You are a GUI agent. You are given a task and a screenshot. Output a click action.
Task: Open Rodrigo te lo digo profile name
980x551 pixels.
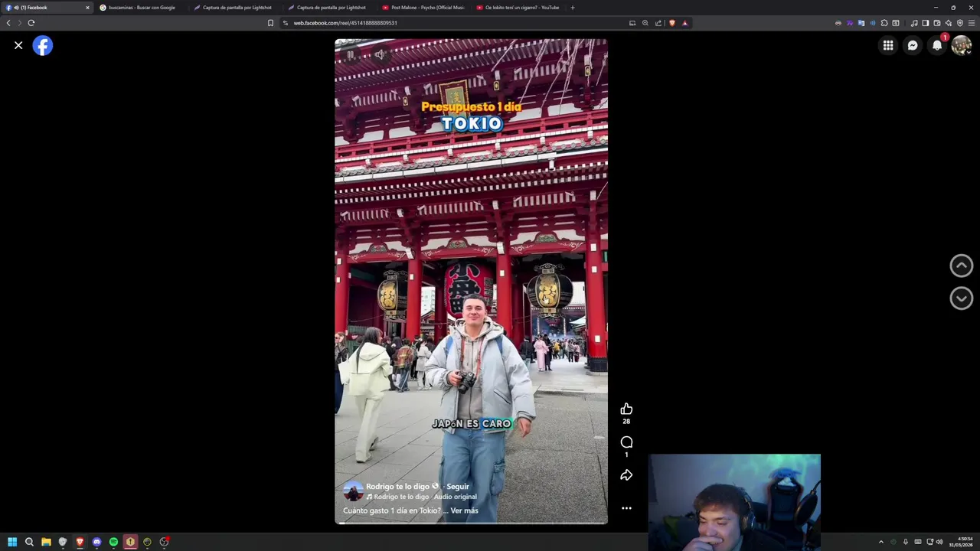tap(397, 487)
